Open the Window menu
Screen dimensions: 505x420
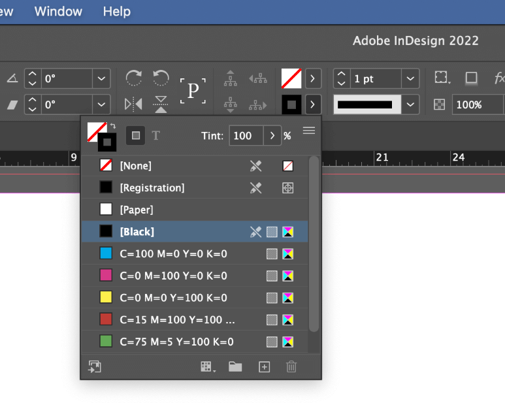58,12
